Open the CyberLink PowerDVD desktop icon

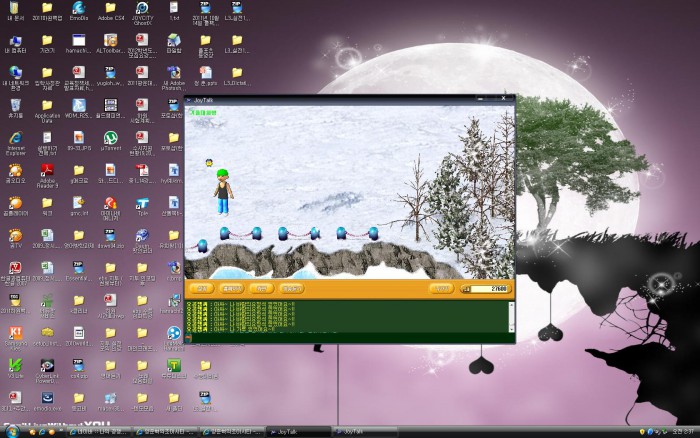(48, 366)
